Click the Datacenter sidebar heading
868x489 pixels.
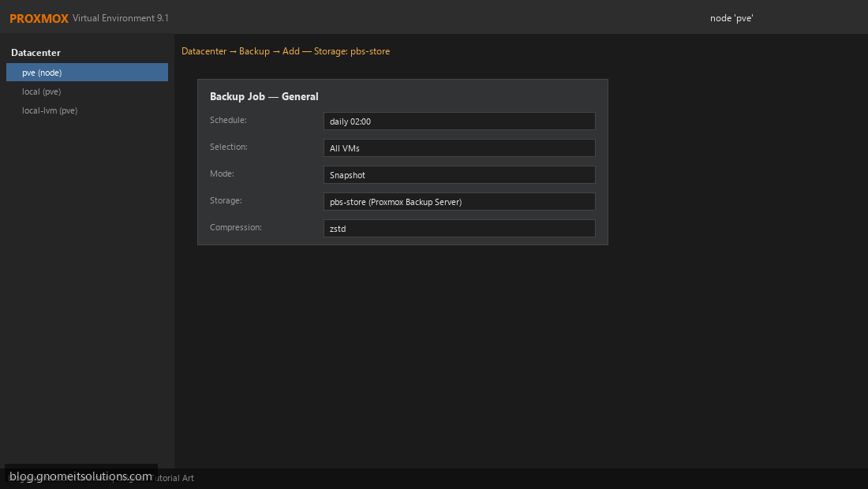36,53
